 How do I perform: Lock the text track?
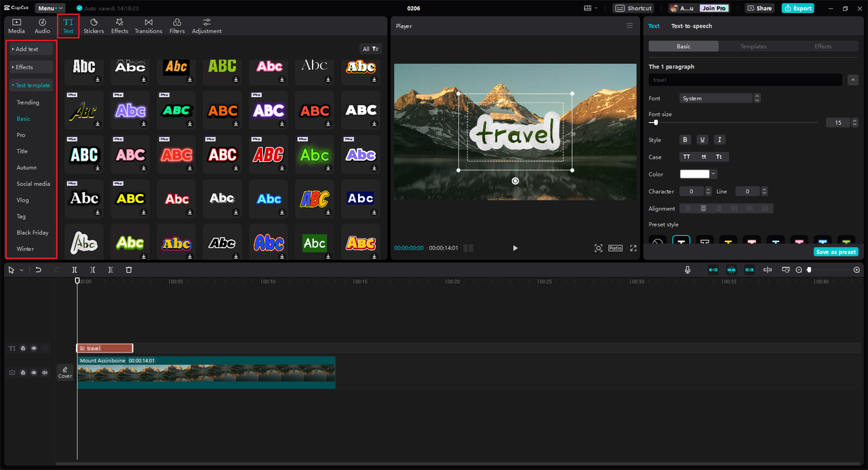23,348
